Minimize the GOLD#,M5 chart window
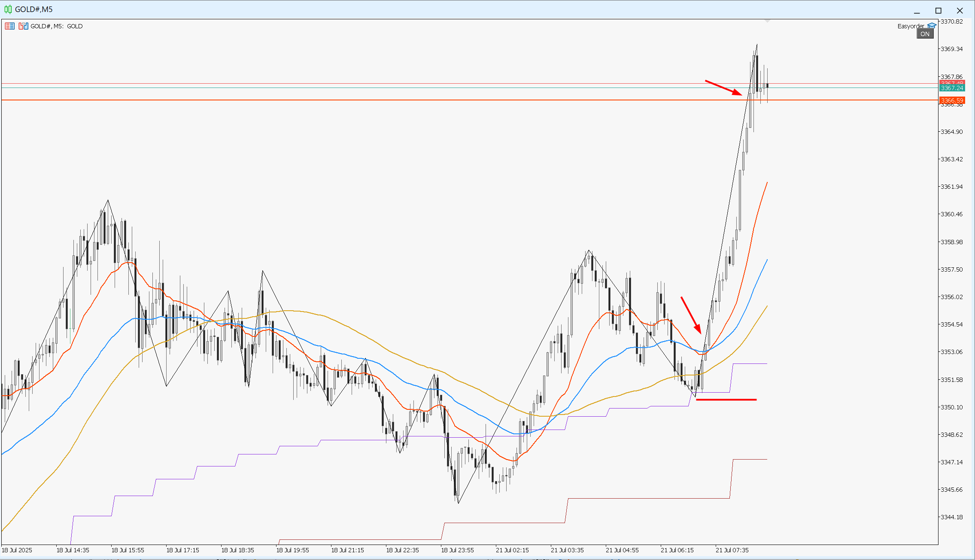This screenshot has height=560, width=975. (917, 10)
